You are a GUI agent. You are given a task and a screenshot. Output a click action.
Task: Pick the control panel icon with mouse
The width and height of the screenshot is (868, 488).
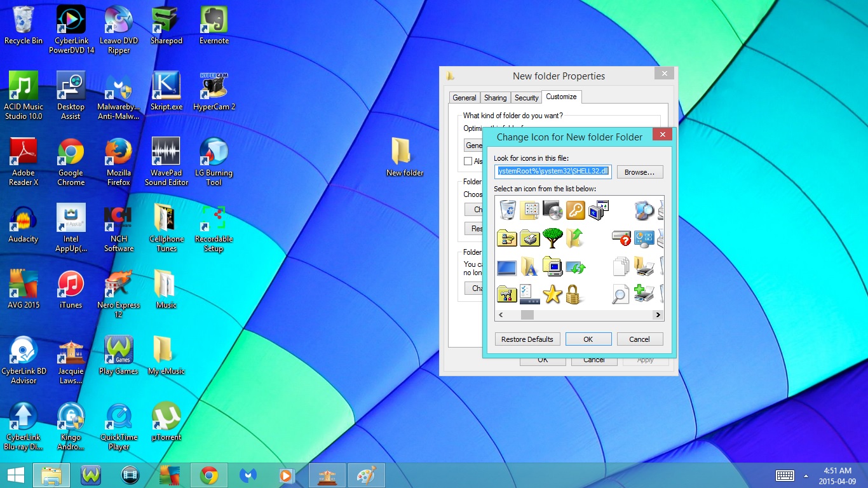click(x=644, y=238)
